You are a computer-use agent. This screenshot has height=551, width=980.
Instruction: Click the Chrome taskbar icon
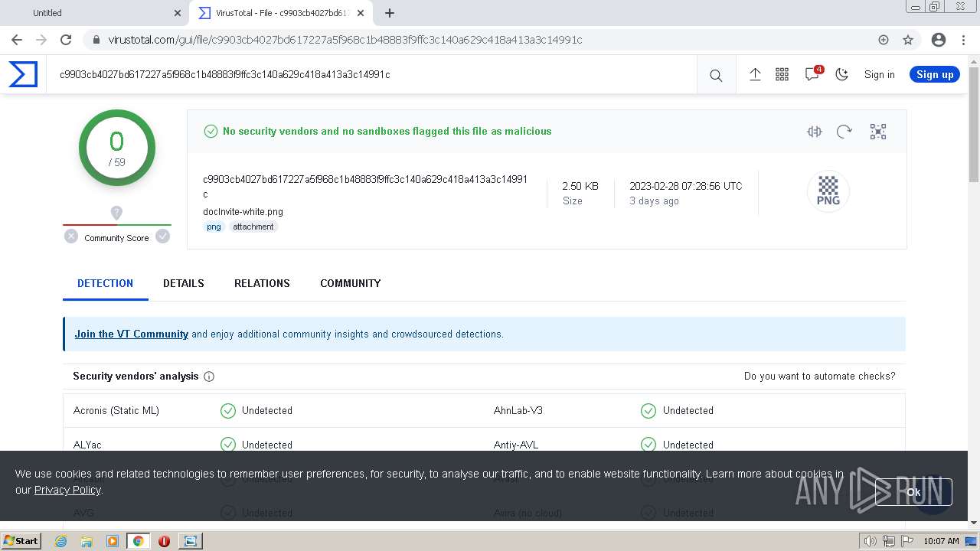tap(139, 541)
